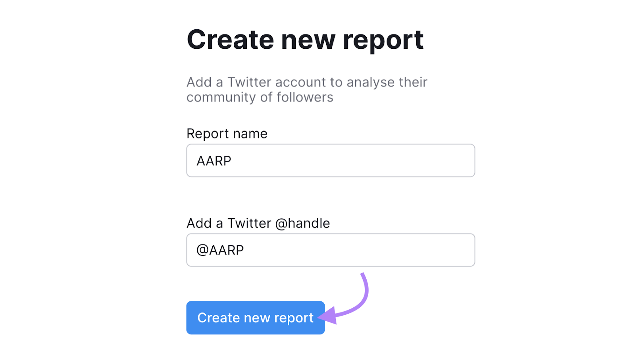
Task: Click the word "Create" in the page heading
Action: pos(230,40)
